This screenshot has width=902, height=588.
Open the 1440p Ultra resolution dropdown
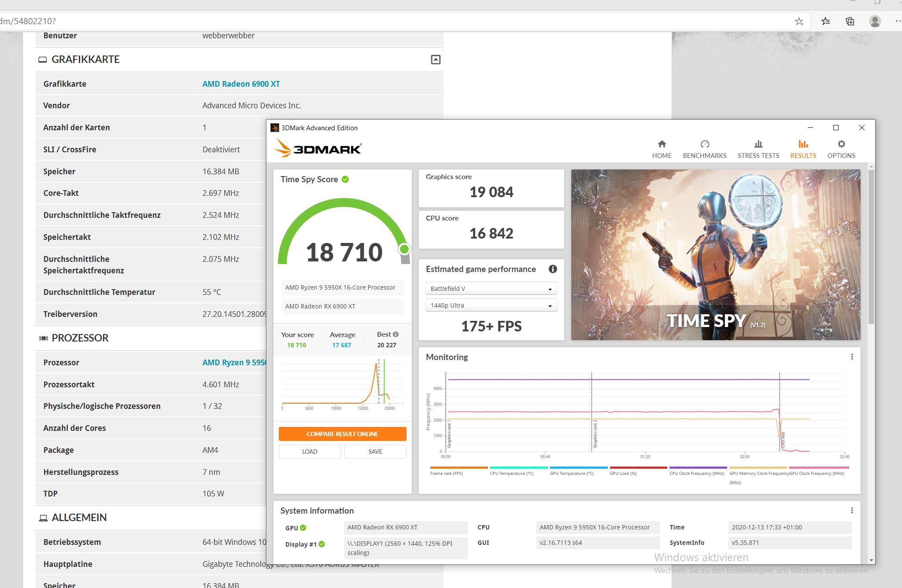pyautogui.click(x=491, y=305)
